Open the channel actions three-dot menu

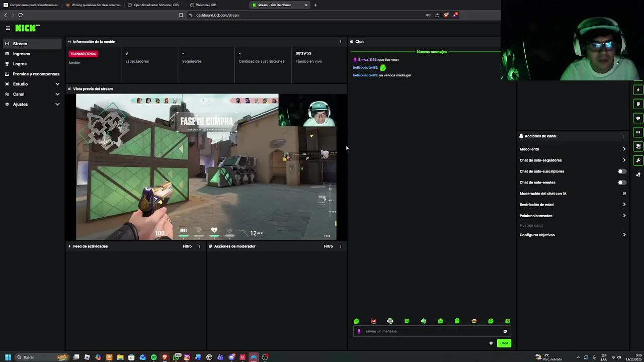[623, 136]
